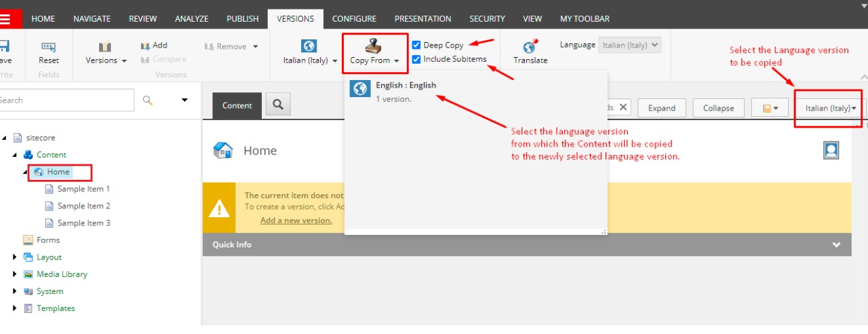The width and height of the screenshot is (868, 334).
Task: Collapse the Quick Info section
Action: pos(836,245)
